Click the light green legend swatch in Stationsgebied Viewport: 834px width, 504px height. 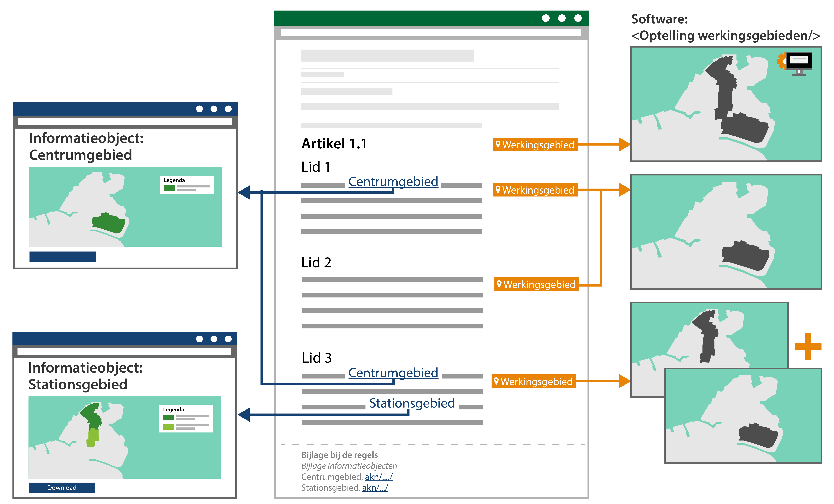(x=168, y=427)
